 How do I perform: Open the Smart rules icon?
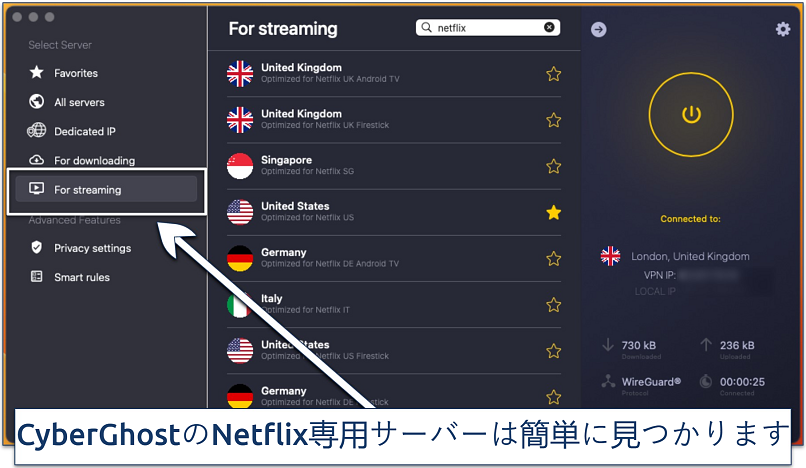[36, 277]
